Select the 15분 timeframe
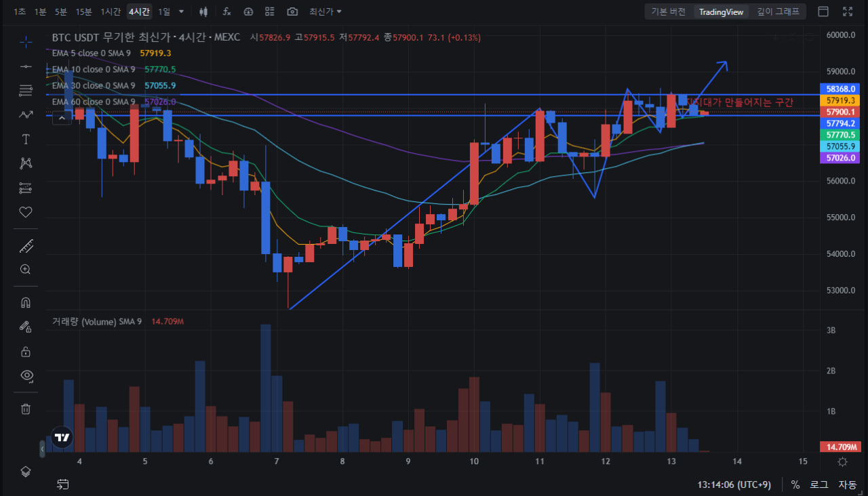 coord(84,12)
